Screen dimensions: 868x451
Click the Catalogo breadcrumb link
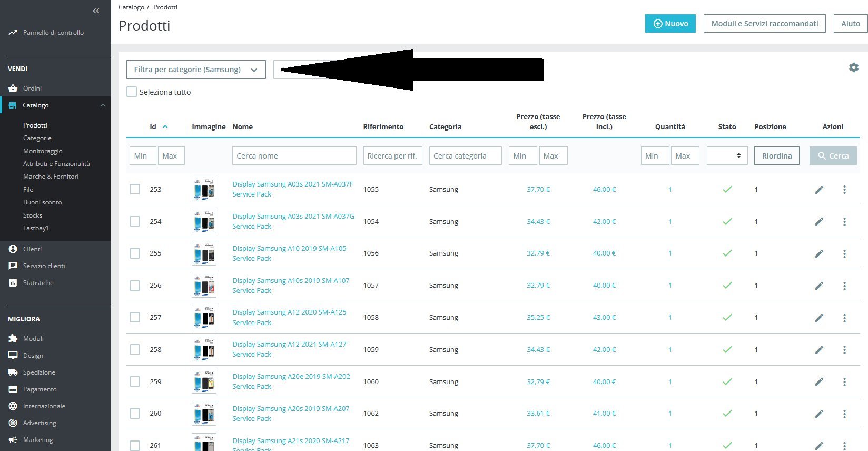click(131, 7)
